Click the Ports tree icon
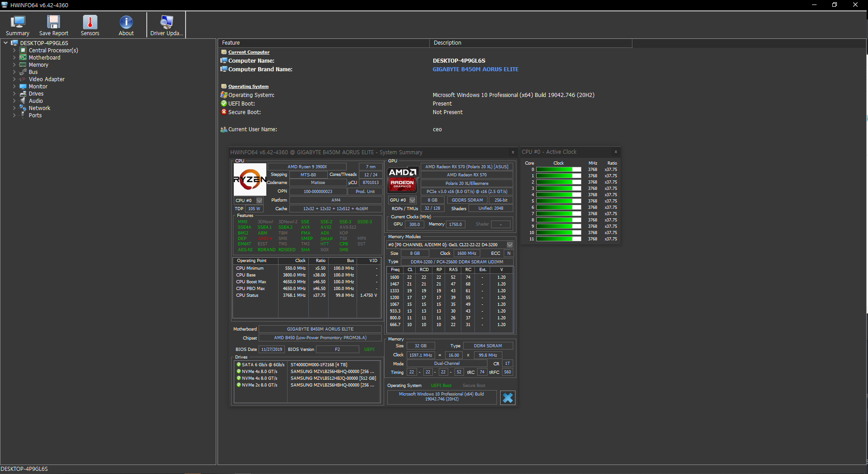The width and height of the screenshot is (868, 474). click(23, 115)
